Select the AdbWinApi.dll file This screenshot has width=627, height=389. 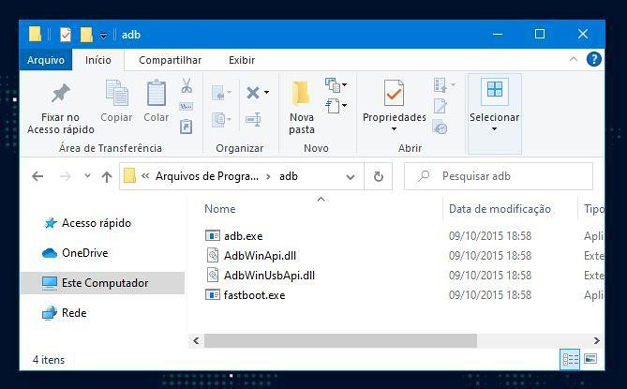[260, 255]
